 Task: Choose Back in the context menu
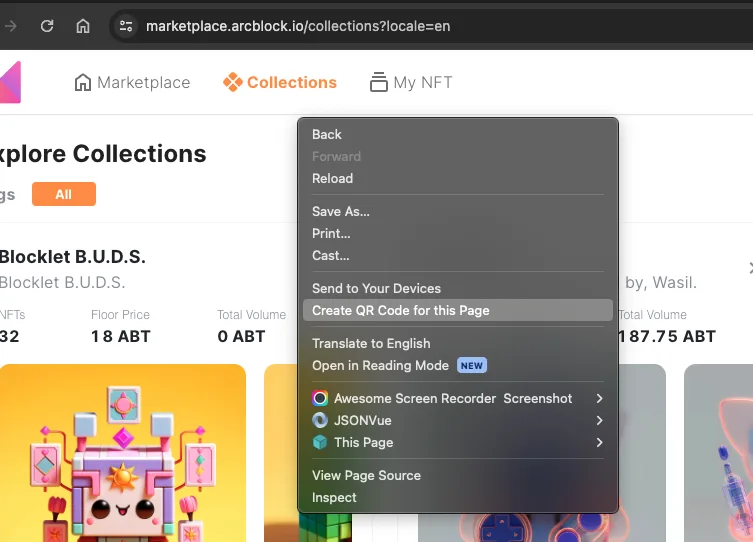[458, 134]
